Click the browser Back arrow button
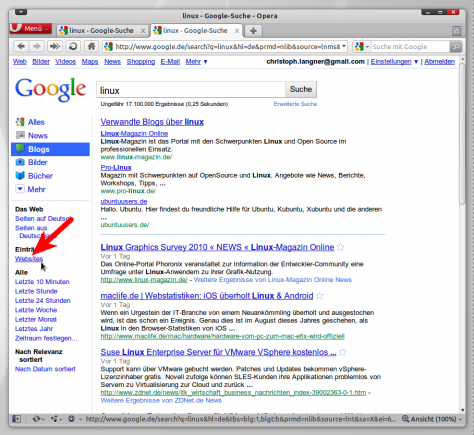Image resolution: width=474 pixels, height=435 pixels. [21, 46]
